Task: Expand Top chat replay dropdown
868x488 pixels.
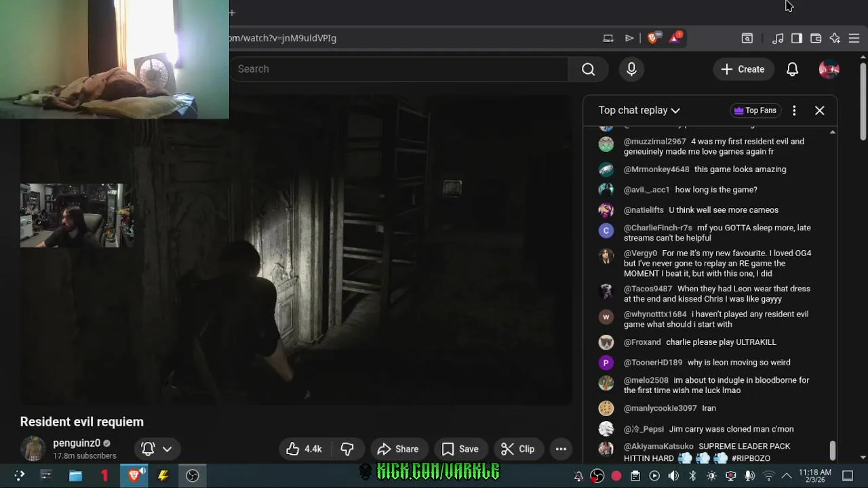Action: (639, 110)
